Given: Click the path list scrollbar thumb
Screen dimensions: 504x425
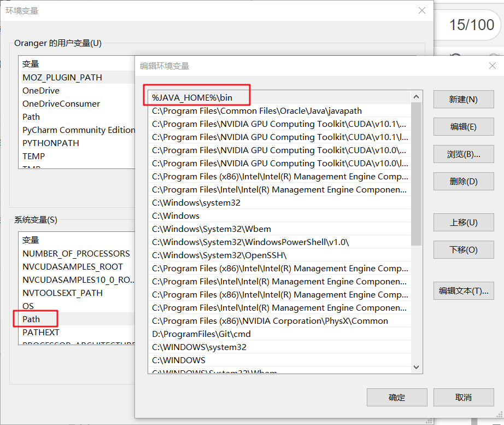Looking at the screenshot, I should [416, 174].
